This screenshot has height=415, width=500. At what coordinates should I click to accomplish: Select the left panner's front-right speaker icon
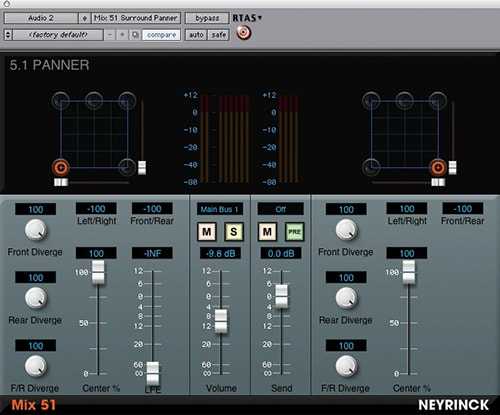coord(127,100)
